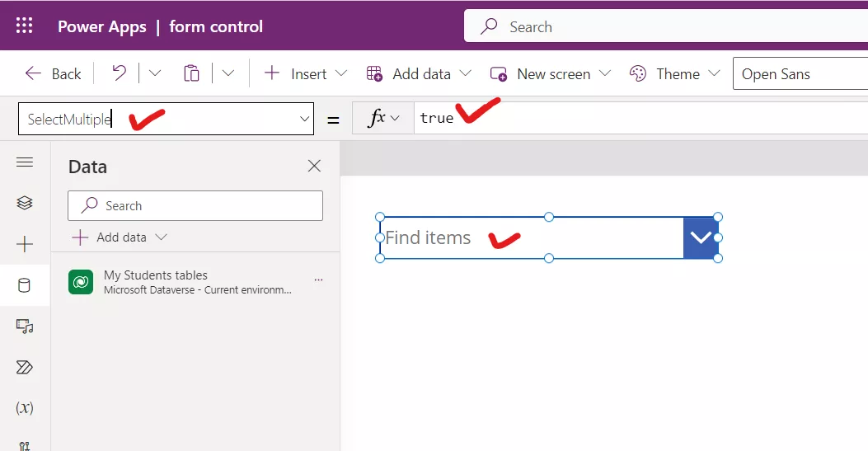
Task: Select My Students tables data source
Action: click(x=195, y=282)
